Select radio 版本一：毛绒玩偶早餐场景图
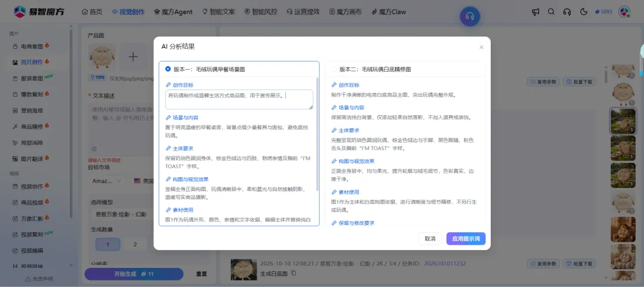644x287 pixels. pyautogui.click(x=168, y=69)
